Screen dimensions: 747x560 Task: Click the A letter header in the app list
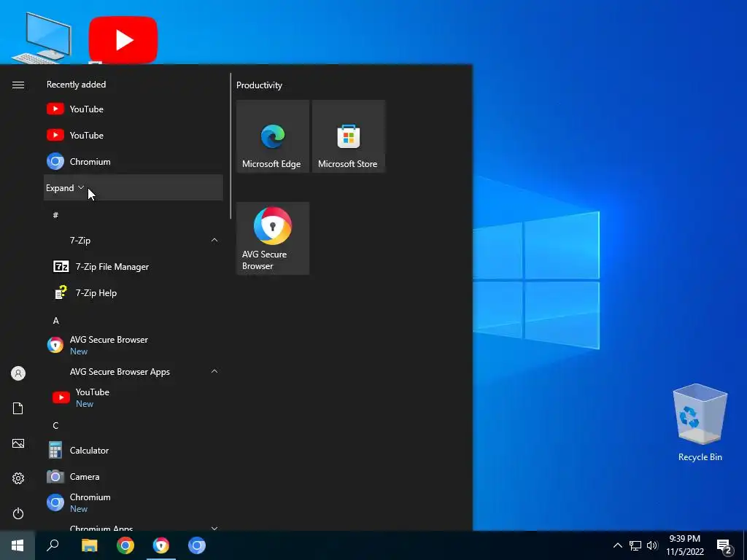pyautogui.click(x=55, y=321)
